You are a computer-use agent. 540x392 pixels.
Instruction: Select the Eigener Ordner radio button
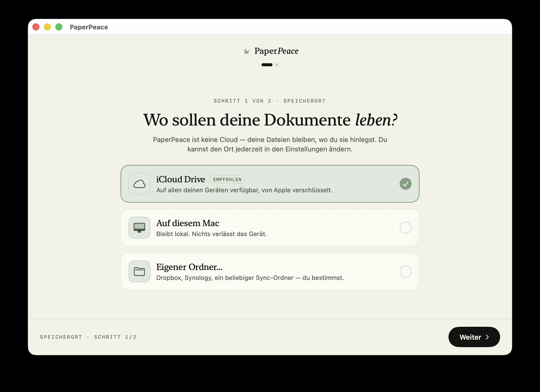pyautogui.click(x=406, y=271)
